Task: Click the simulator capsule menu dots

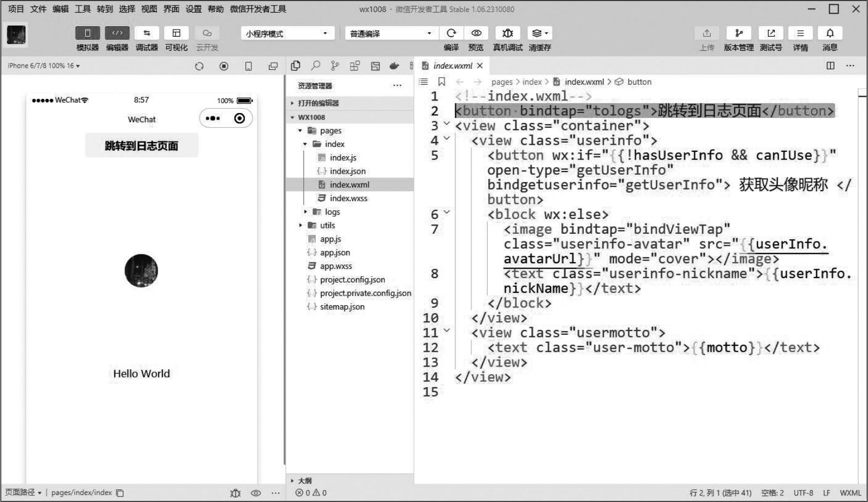Action: point(213,119)
